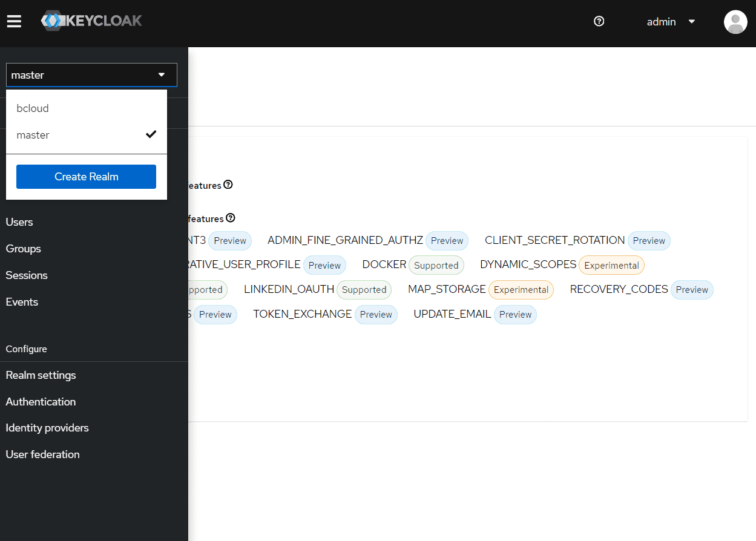Go to Authentication configuration
The image size is (756, 541).
click(x=41, y=402)
